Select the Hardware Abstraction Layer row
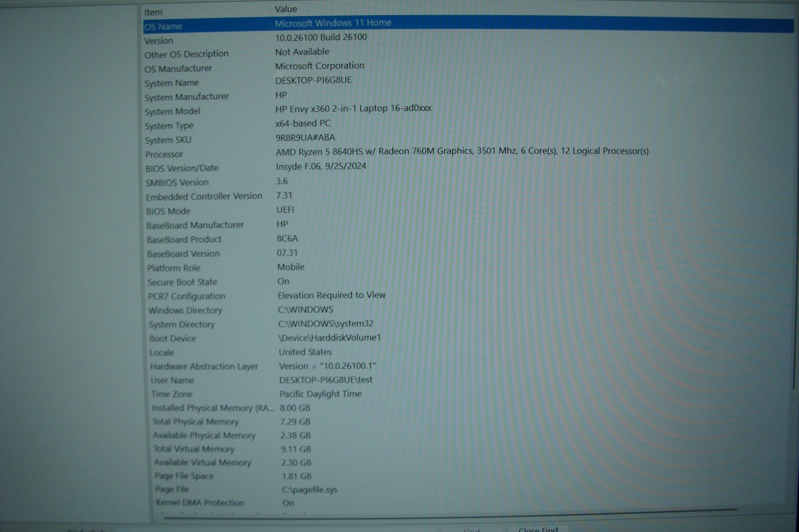 tap(204, 367)
